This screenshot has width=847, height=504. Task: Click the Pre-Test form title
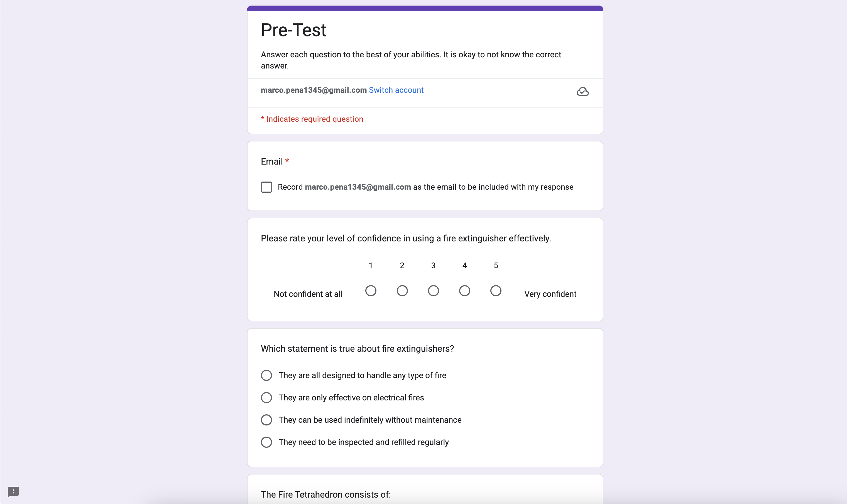tap(293, 30)
